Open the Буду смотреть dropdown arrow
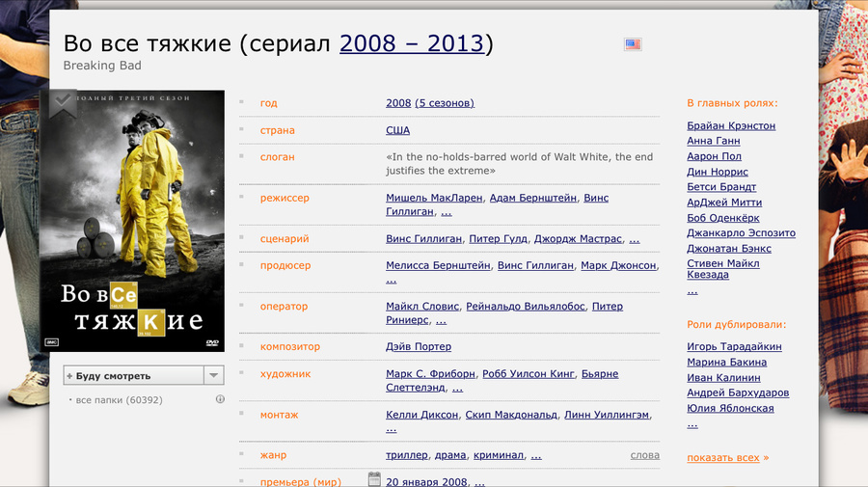The height and width of the screenshot is (487, 868). click(214, 375)
